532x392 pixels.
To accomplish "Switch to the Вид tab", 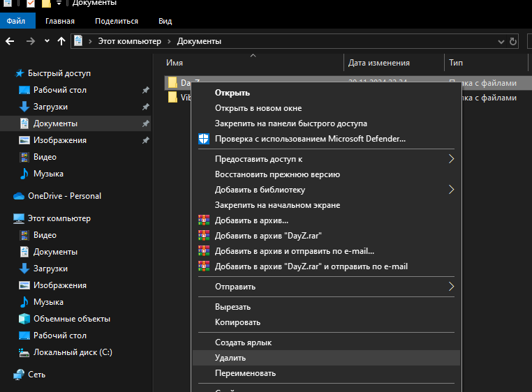I will (165, 21).
